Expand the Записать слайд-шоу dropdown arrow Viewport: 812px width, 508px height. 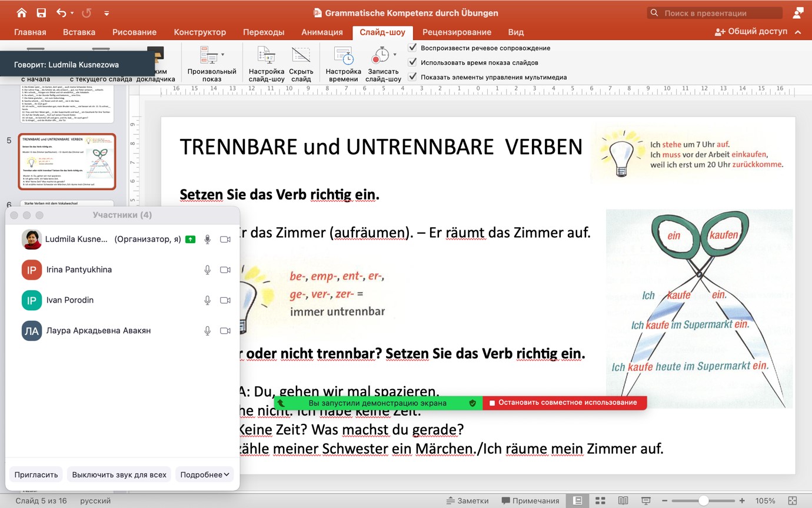coord(395,55)
